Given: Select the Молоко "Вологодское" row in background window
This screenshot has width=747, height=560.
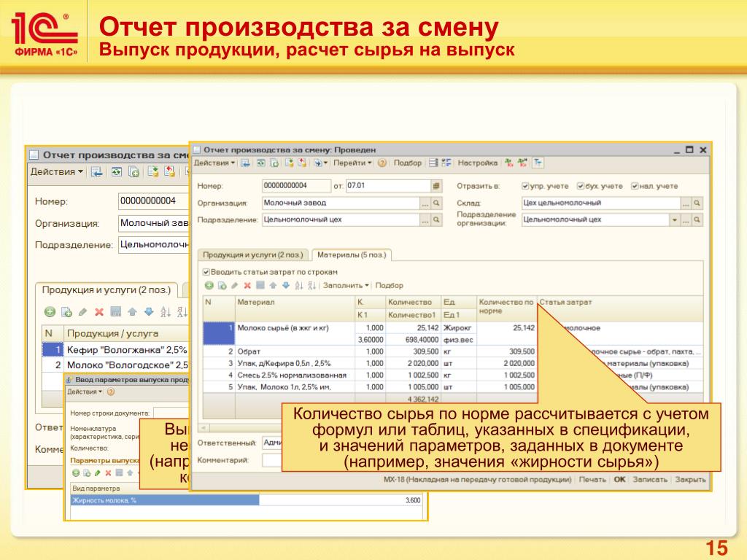Looking at the screenshot, I should coord(116,365).
